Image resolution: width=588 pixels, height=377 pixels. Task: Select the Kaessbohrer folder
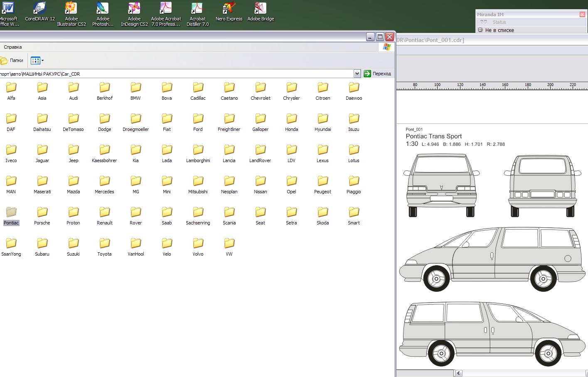coord(104,154)
